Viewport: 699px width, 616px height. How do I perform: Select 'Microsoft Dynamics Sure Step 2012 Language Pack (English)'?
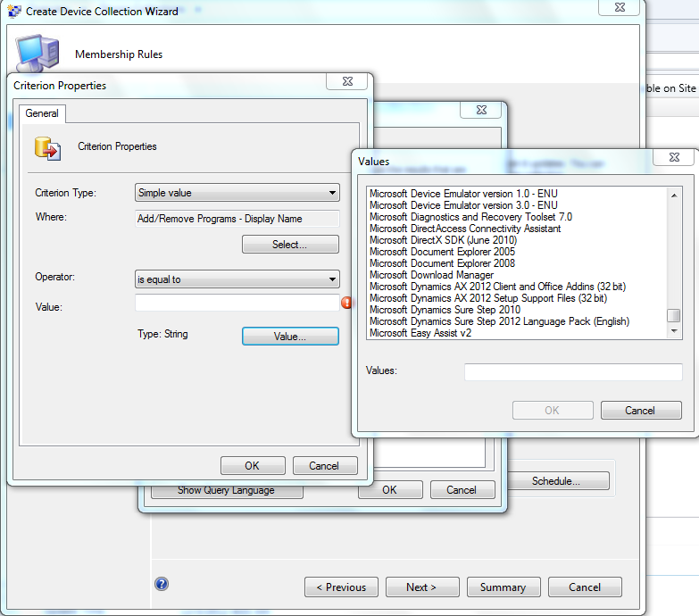499,320
